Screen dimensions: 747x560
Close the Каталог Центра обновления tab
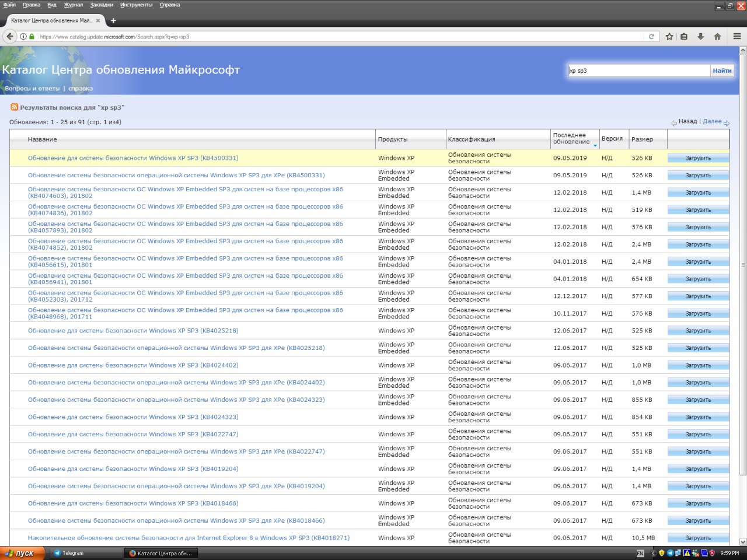(x=98, y=20)
